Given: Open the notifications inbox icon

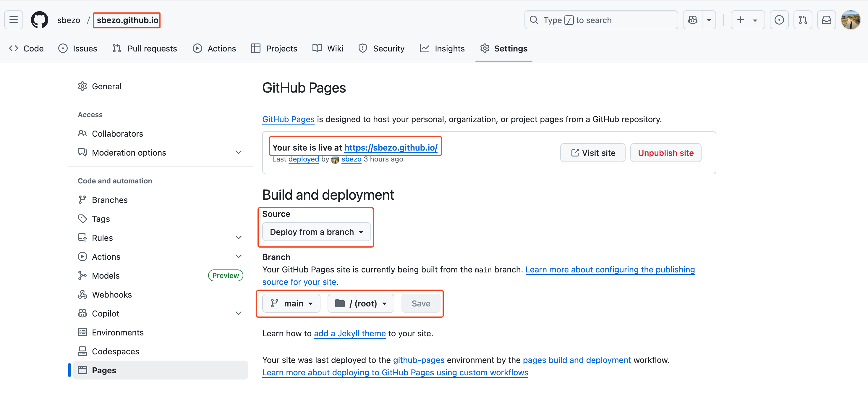Looking at the screenshot, I should (x=826, y=20).
